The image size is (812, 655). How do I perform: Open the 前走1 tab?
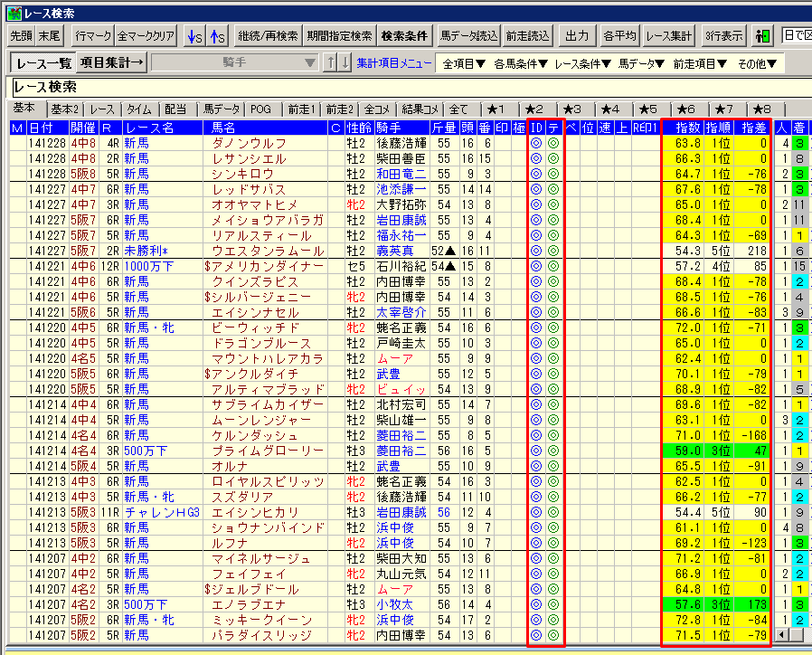301,109
